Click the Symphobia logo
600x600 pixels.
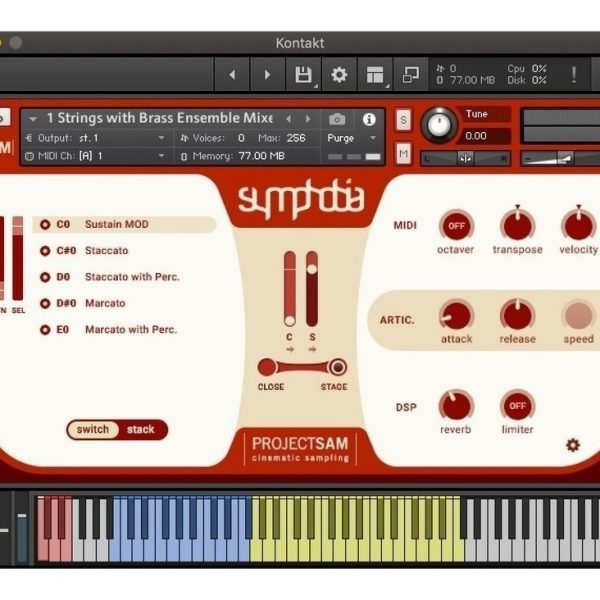coord(301,200)
